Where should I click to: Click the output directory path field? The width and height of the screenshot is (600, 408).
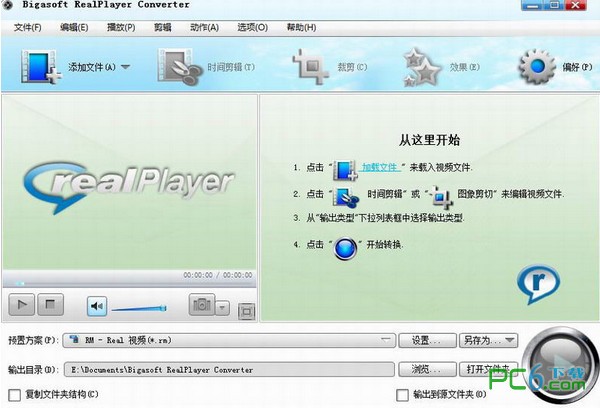229,370
